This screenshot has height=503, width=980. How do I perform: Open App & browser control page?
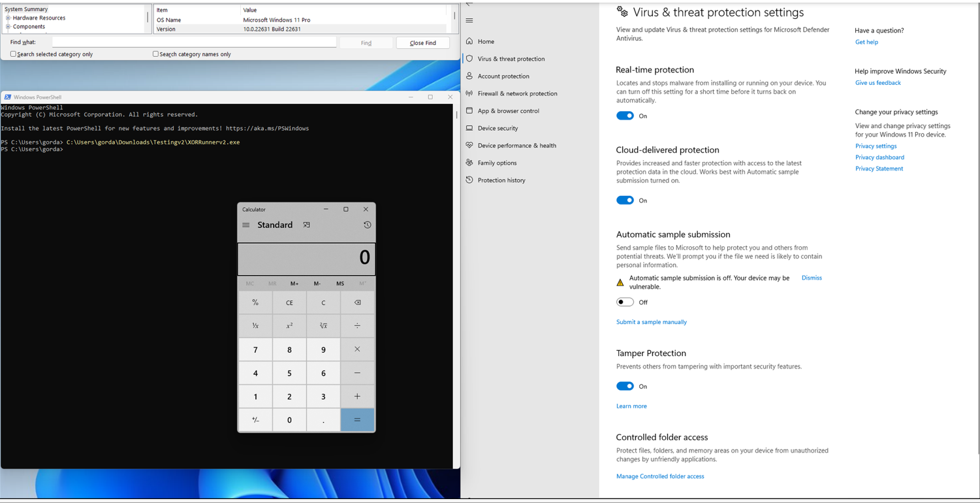pyautogui.click(x=509, y=111)
